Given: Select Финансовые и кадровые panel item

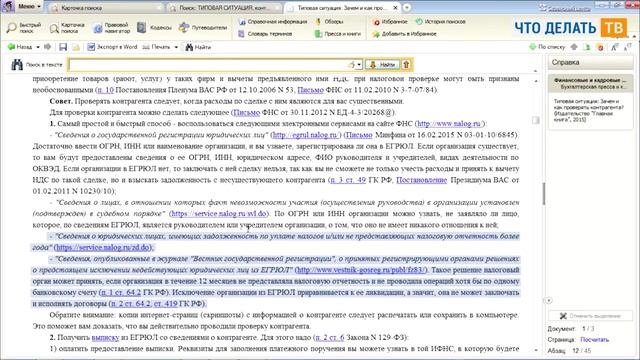Looking at the screenshot, I should pos(590,83).
